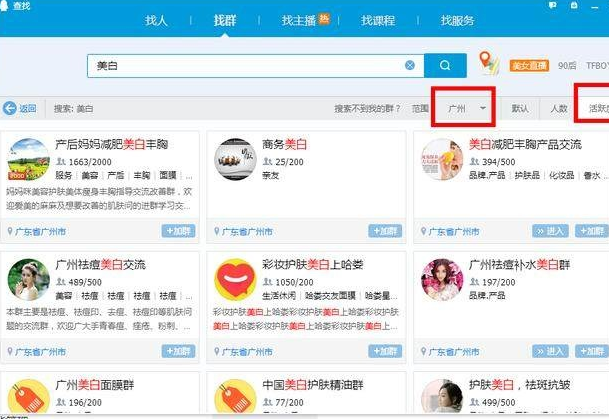Click the back arrow icon
Screen dimensions: 609x419
[x=10, y=108]
